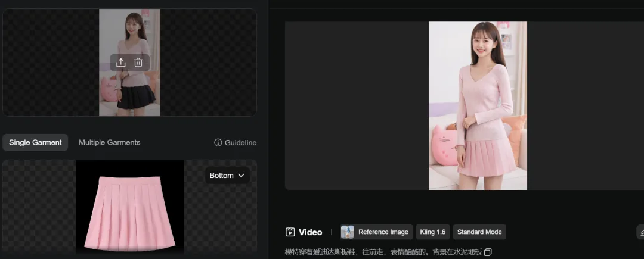Image resolution: width=644 pixels, height=259 pixels.
Task: Delete the model photo with the trash icon
Action: [138, 63]
